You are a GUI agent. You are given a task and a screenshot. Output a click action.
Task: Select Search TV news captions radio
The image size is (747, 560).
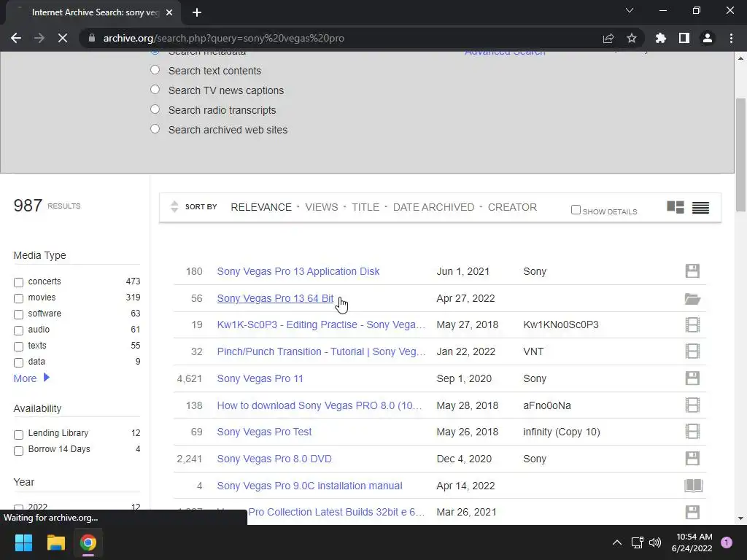(x=155, y=90)
